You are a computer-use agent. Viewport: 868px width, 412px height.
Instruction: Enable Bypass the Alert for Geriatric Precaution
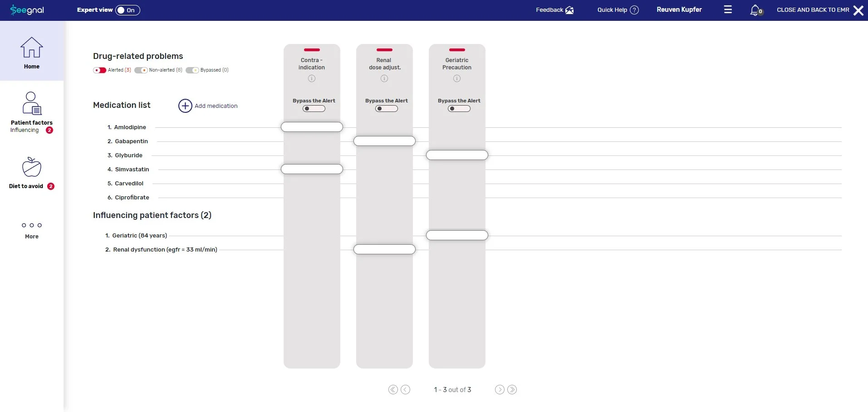pyautogui.click(x=459, y=109)
